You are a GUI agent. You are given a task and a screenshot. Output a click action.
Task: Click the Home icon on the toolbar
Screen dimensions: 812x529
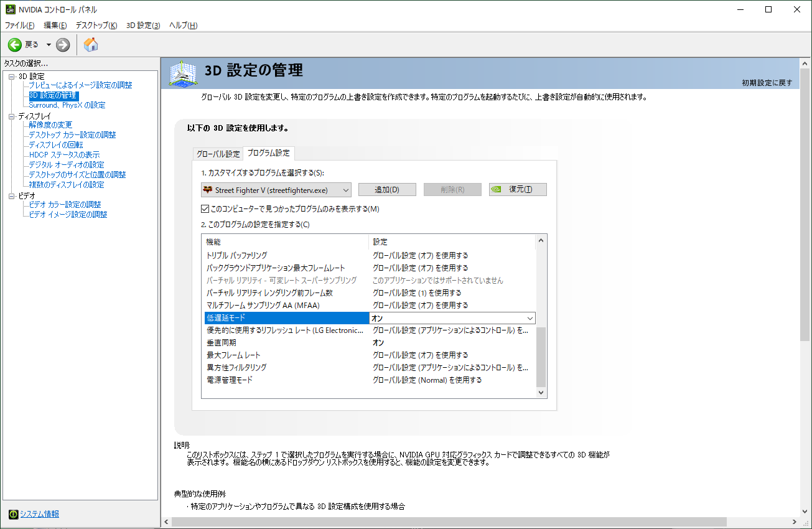[x=90, y=45]
